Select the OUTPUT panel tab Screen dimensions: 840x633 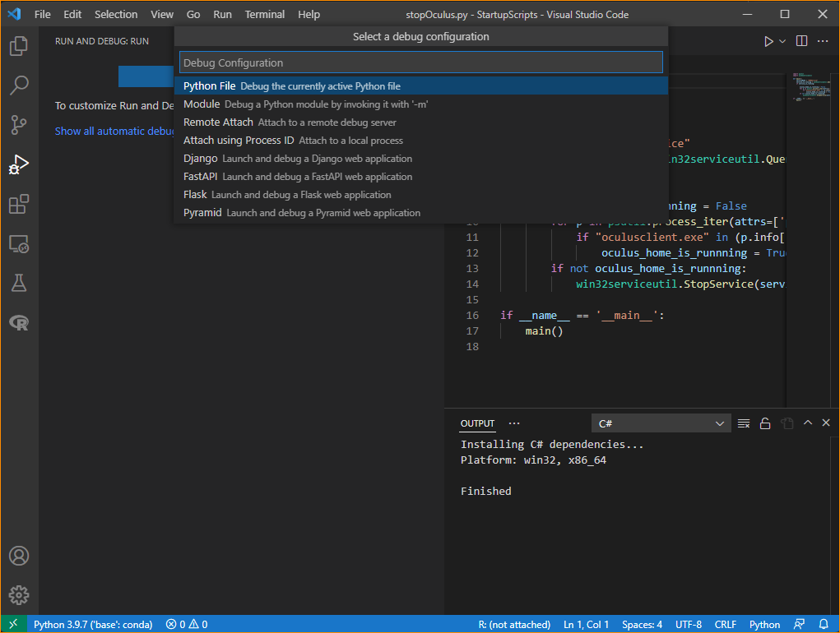[477, 424]
